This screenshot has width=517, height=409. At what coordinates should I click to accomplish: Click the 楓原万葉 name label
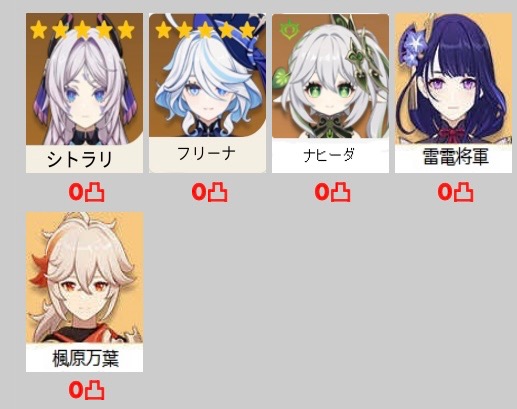point(86,359)
